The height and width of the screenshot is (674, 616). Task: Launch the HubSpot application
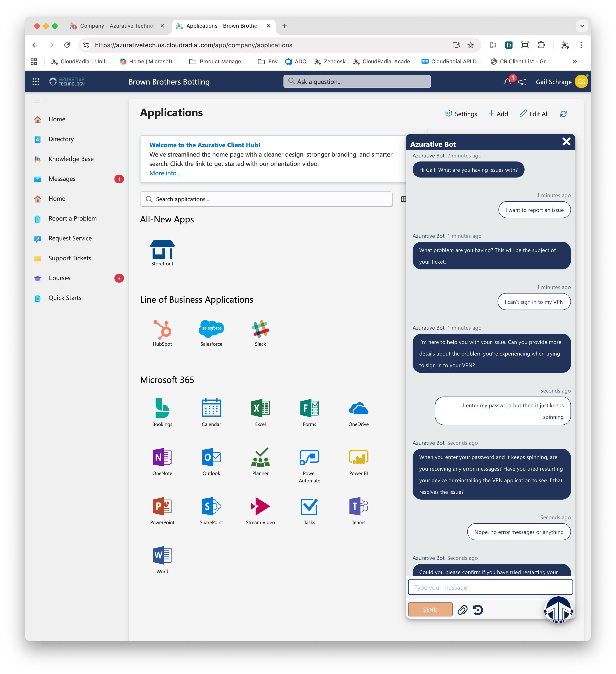162,333
